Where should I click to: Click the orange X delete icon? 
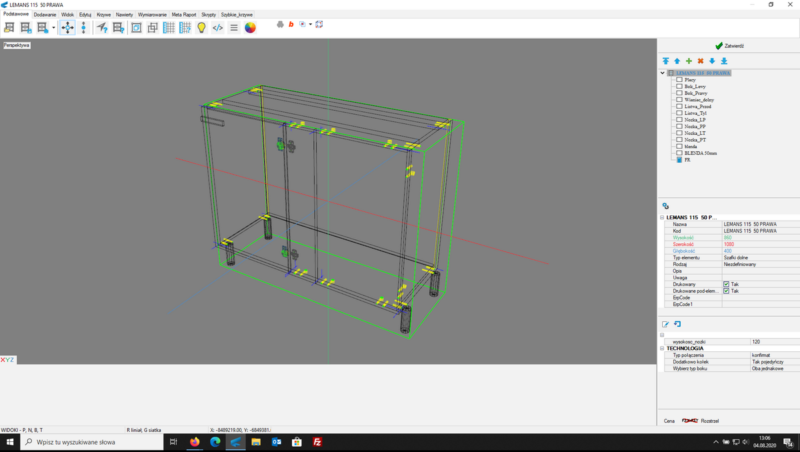700,61
